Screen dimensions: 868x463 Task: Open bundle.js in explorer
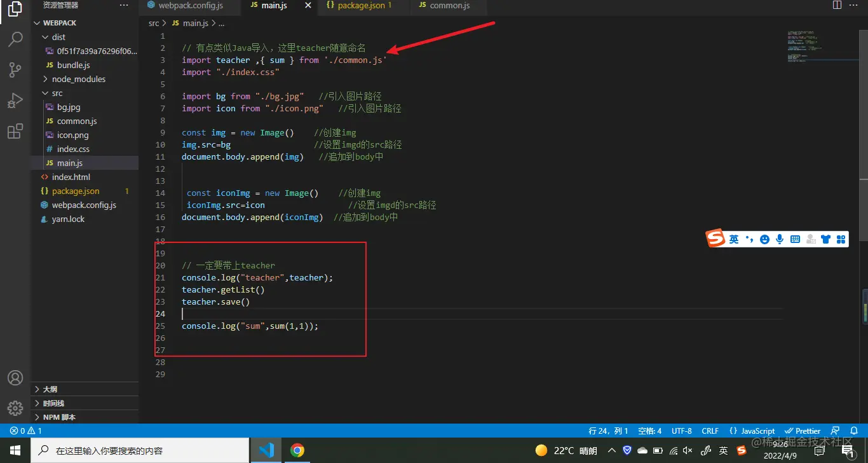point(85,65)
